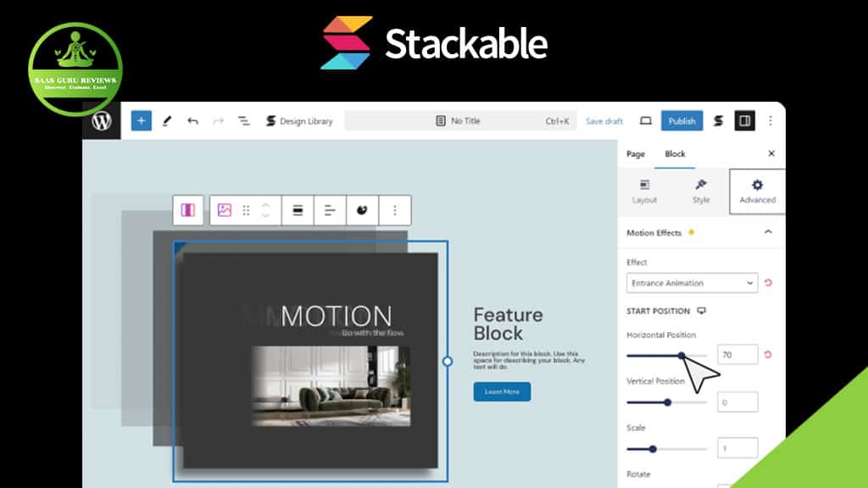Open the No Title command bar
Screen dimensions: 868x488
point(460,120)
